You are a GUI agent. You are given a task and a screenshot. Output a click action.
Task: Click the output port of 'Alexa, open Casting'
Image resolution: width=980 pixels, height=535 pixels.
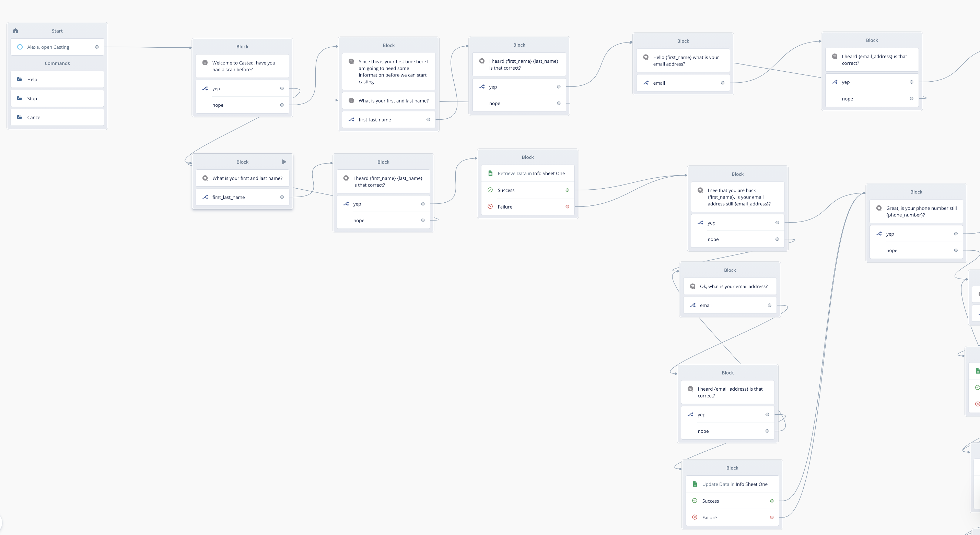click(97, 47)
